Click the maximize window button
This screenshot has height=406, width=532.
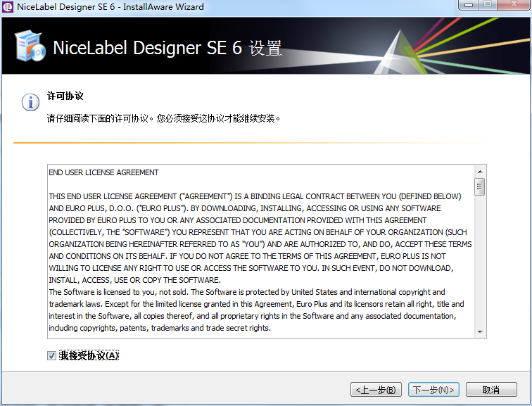pyautogui.click(x=487, y=6)
